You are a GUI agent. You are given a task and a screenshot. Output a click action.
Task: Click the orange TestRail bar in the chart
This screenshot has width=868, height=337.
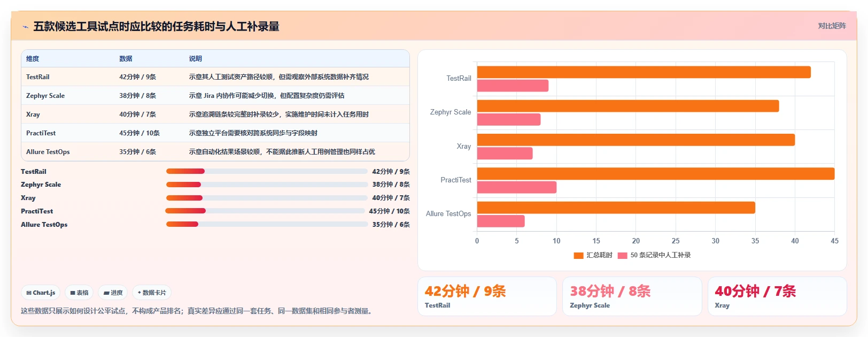(x=644, y=72)
